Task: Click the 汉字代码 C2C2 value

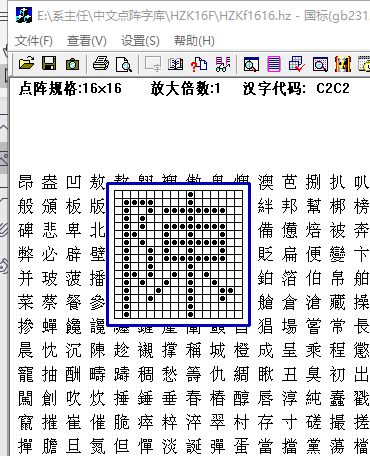Action: (x=333, y=88)
